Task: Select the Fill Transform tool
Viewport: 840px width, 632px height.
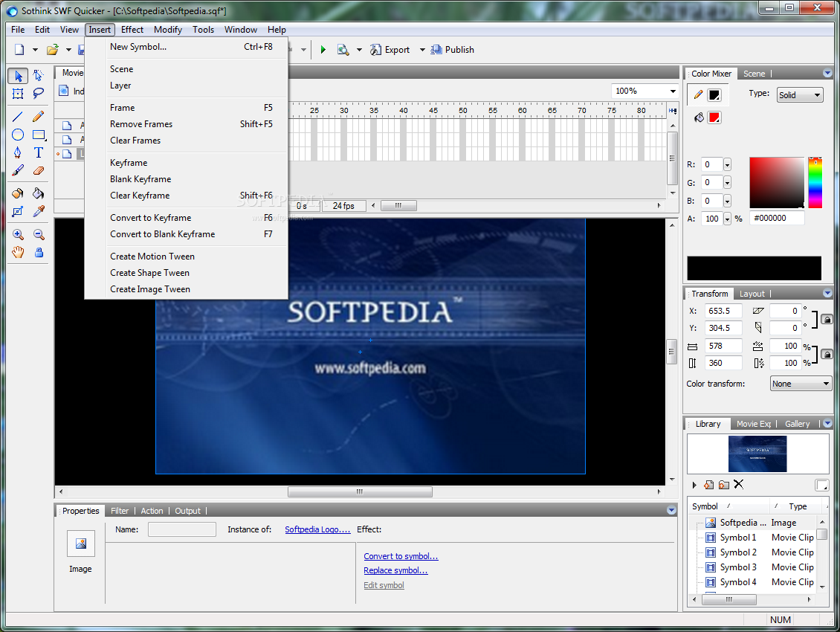Action: [18, 211]
